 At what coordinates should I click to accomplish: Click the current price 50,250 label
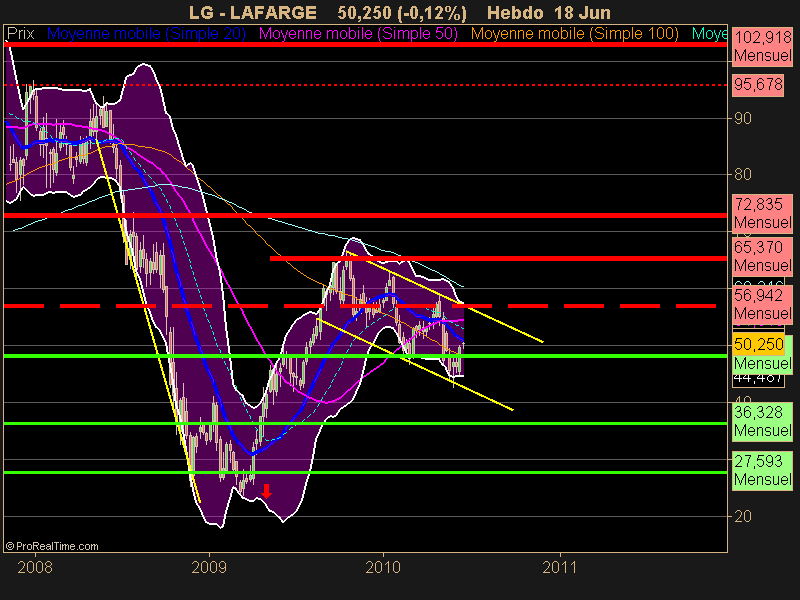pyautogui.click(x=759, y=344)
